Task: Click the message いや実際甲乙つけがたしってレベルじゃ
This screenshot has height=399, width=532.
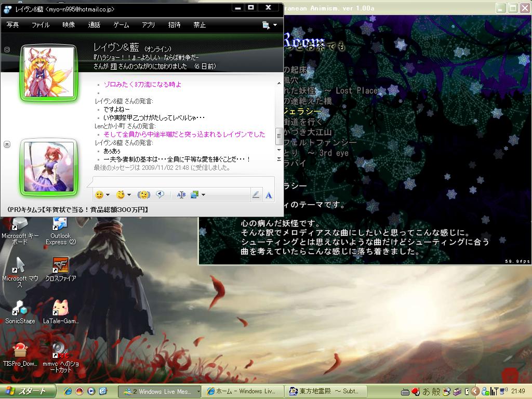Action: [x=154, y=118]
